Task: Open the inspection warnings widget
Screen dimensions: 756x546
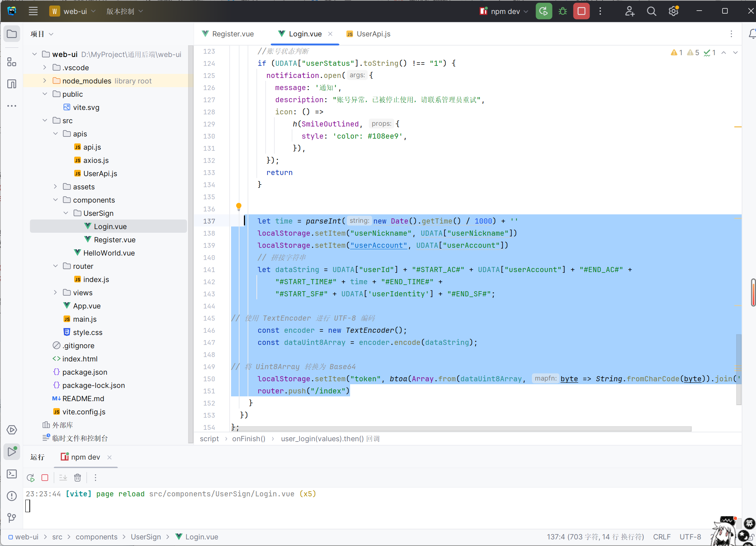Action: 693,53
